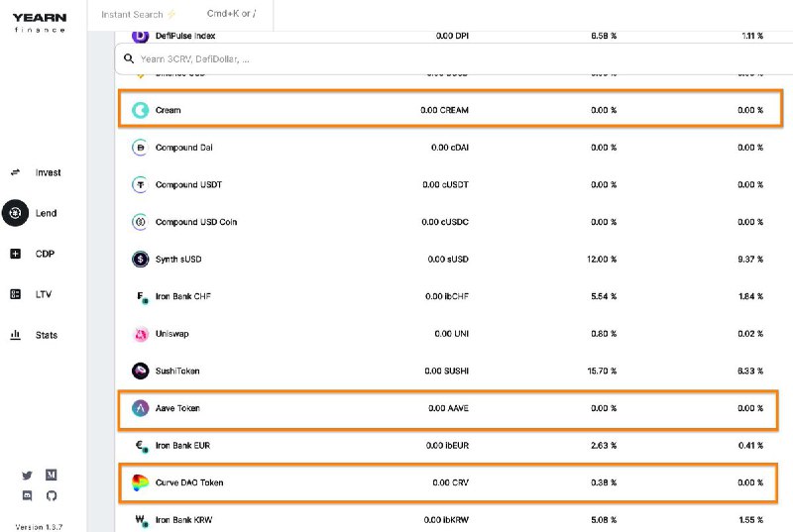Click the 0.80 % rate for Uniswap
This screenshot has height=532, width=793.
[x=604, y=334]
